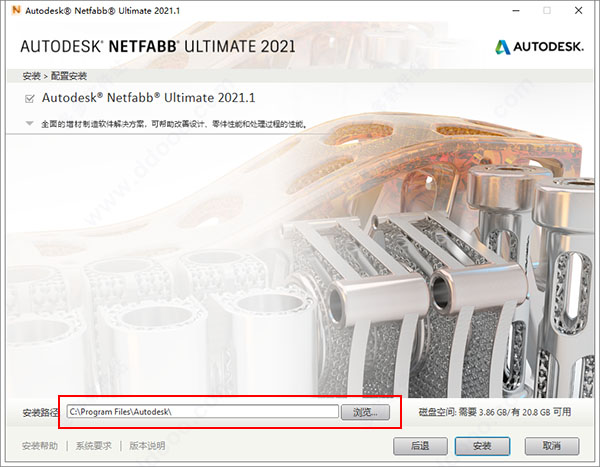
Task: Open the 安装帮助 help link
Action: click(x=40, y=446)
